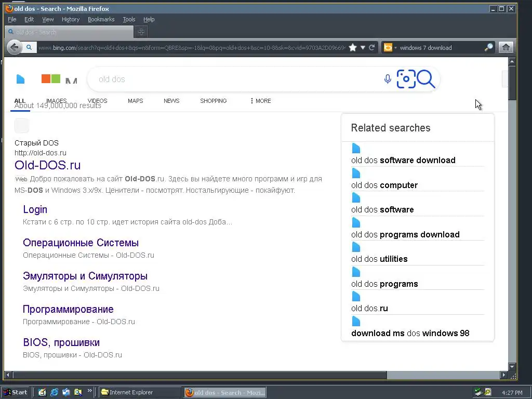Open the Login sublink
The image size is (532, 399).
tap(35, 209)
